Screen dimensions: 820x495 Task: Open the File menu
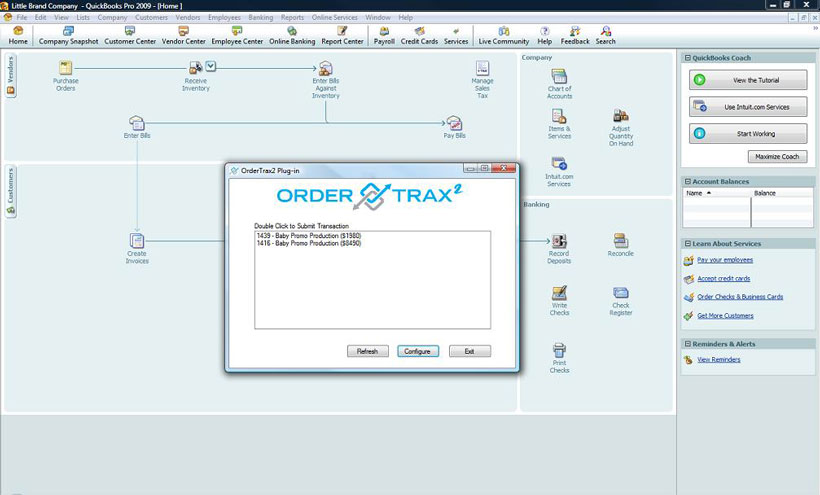click(21, 17)
